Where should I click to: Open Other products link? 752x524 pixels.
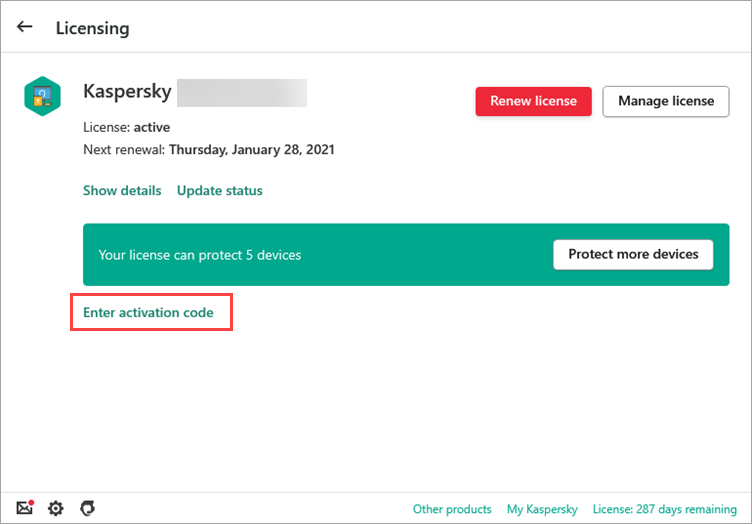click(x=452, y=509)
